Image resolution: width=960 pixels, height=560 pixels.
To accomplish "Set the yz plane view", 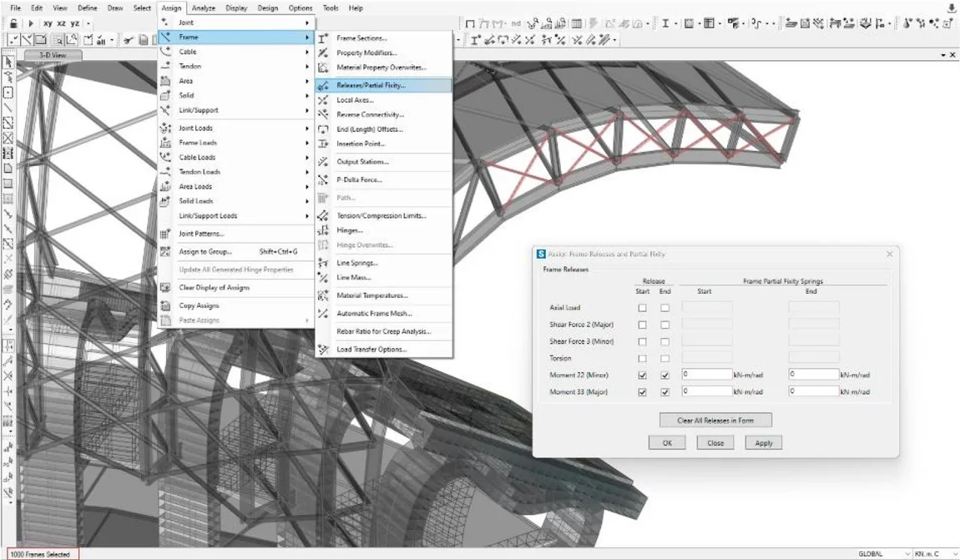I will click(74, 23).
